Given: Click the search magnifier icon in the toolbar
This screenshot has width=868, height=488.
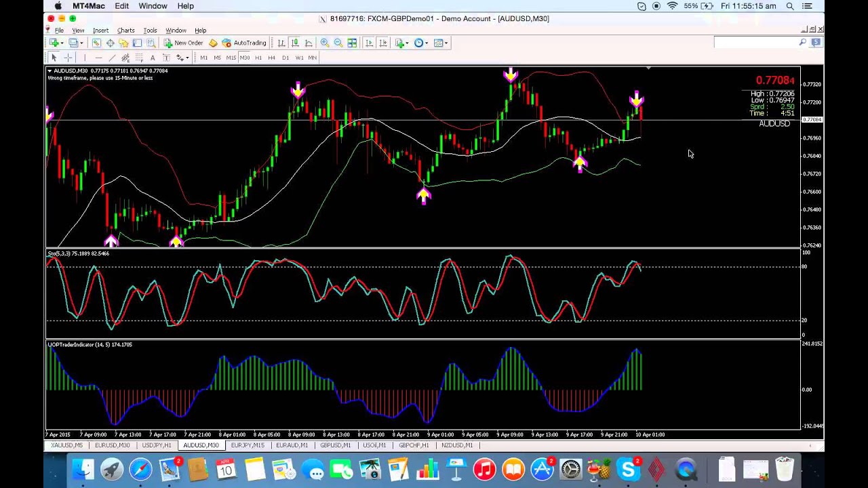Looking at the screenshot, I should coord(803,43).
